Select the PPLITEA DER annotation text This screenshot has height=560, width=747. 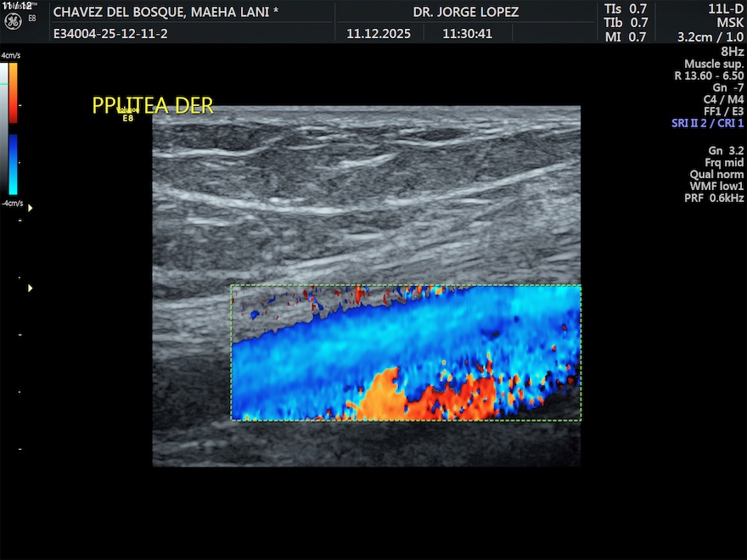153,105
